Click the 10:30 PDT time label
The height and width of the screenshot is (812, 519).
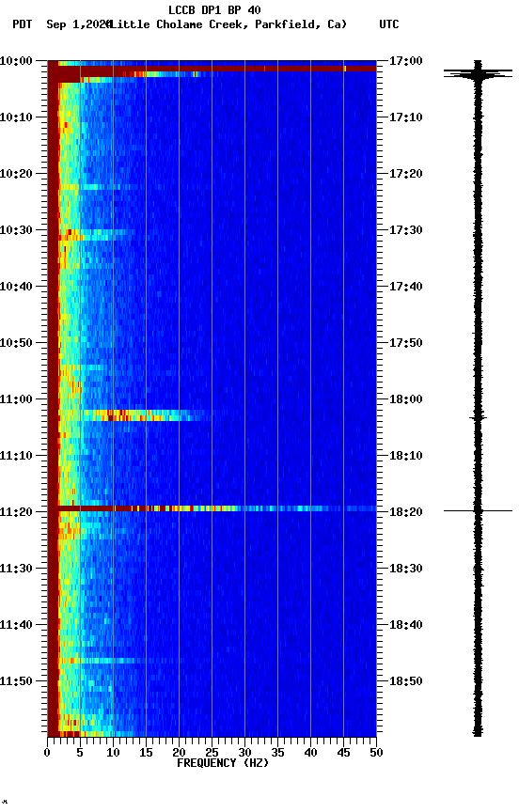16,230
